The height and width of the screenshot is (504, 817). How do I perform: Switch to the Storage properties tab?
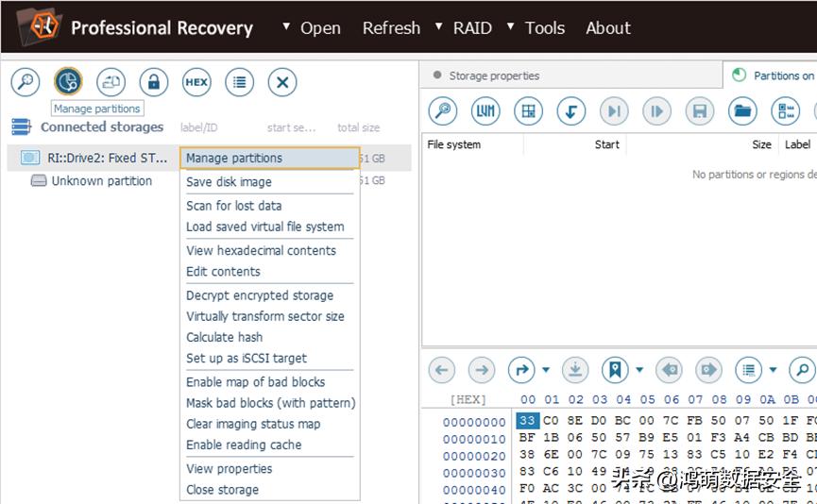tap(493, 76)
